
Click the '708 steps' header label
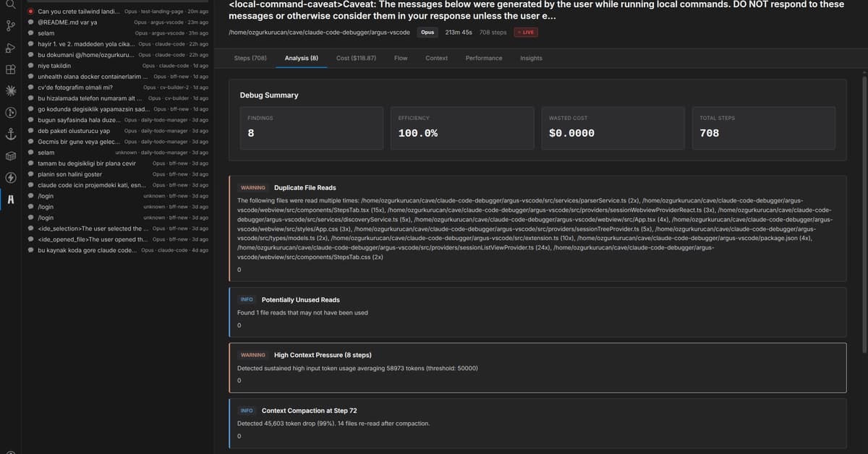pos(493,33)
